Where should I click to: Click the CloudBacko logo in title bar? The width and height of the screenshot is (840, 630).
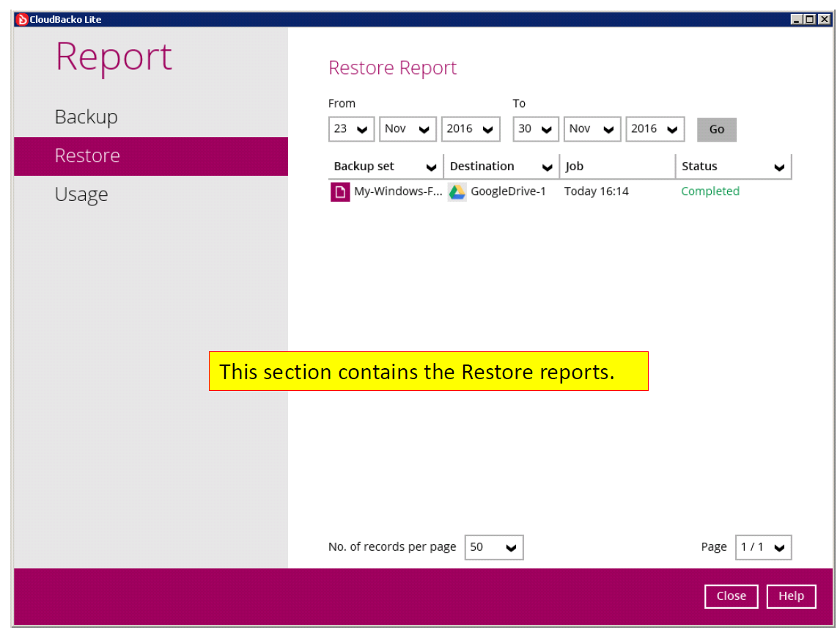point(21,19)
